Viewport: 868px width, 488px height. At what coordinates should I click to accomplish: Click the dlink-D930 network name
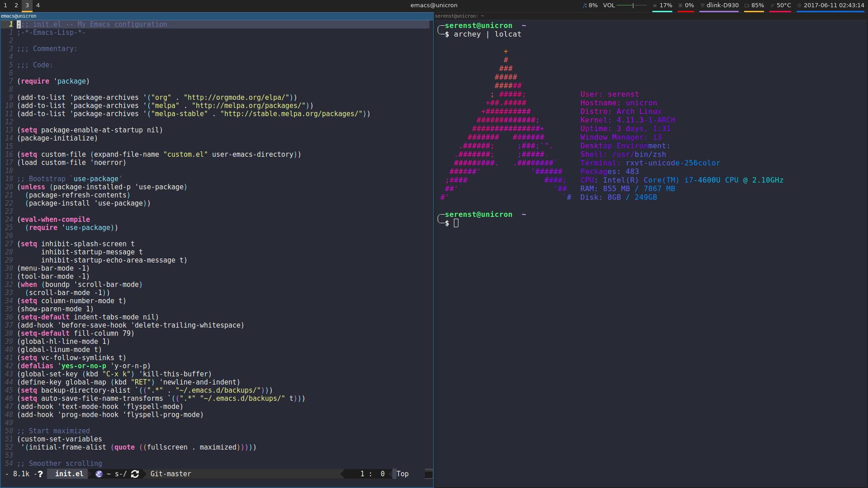point(722,5)
